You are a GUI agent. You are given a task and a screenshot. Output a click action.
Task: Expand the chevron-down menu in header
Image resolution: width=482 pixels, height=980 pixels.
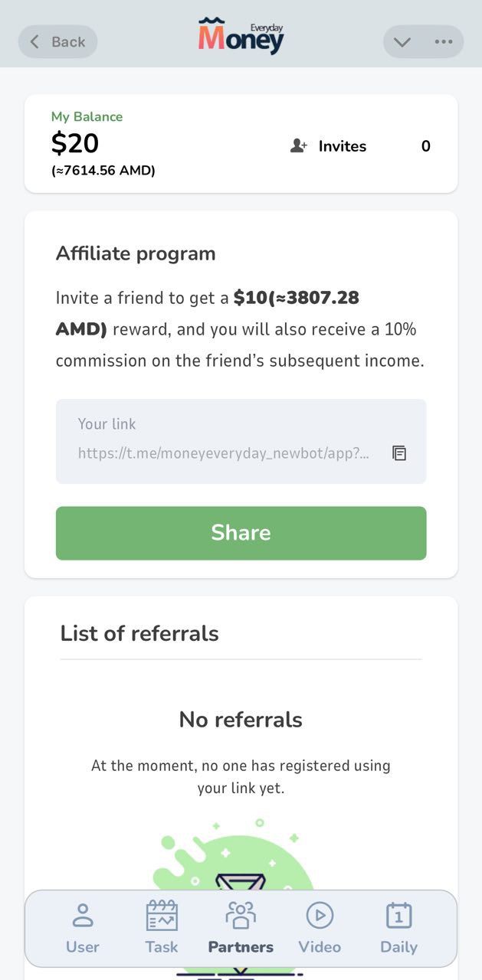point(402,42)
